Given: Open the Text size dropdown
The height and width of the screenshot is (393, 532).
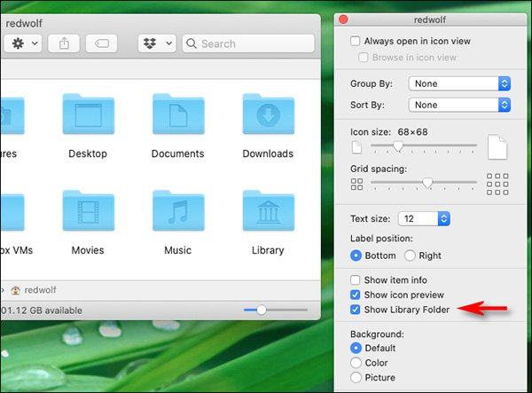Looking at the screenshot, I should (426, 218).
